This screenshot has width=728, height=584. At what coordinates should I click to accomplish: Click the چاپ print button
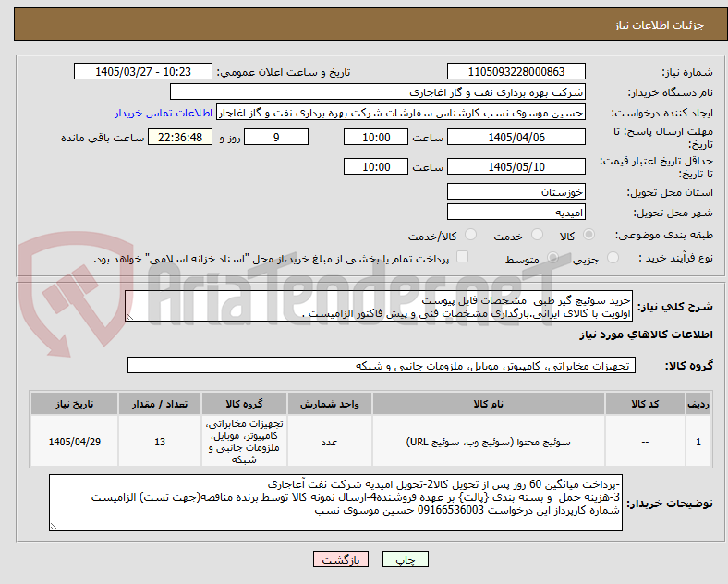tap(406, 559)
